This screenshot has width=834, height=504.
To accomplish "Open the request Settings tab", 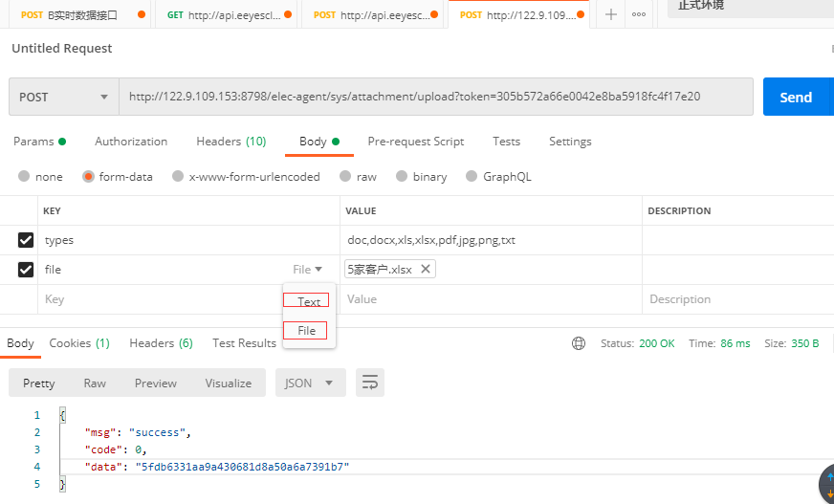I will click(x=570, y=142).
